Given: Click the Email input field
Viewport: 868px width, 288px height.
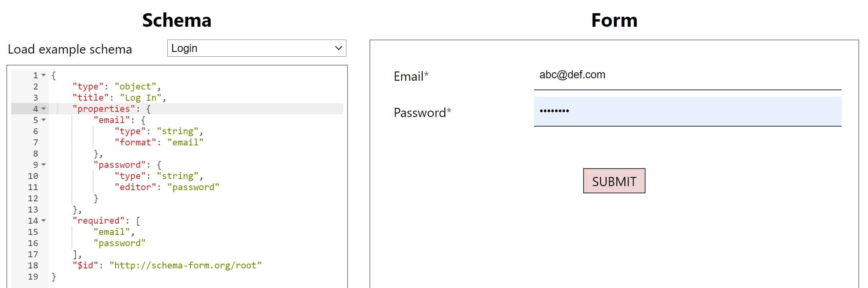Looking at the screenshot, I should pos(687,75).
